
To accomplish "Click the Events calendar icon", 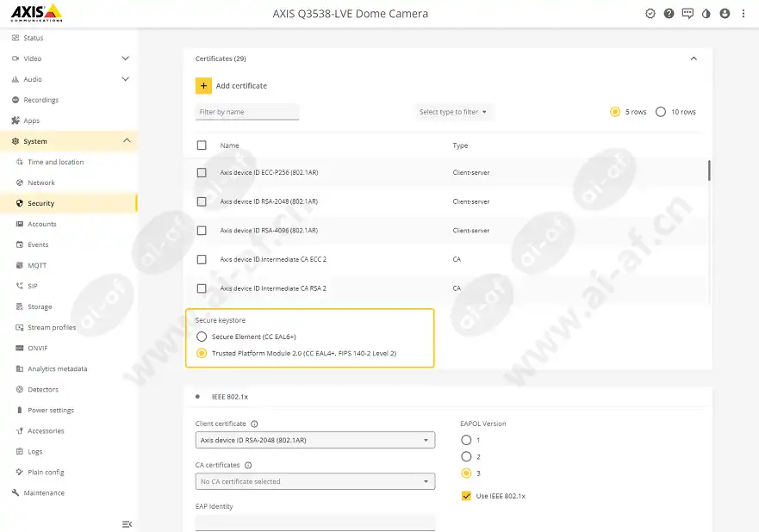I will [19, 244].
